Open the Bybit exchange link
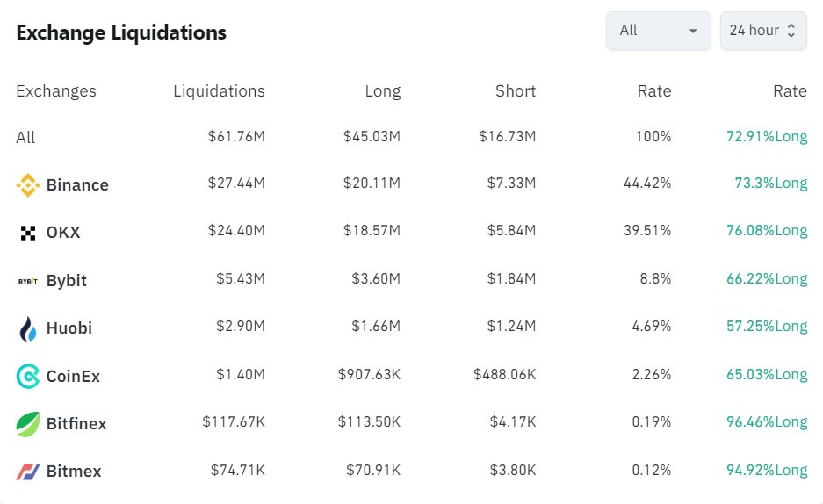823x504 pixels. tap(67, 281)
